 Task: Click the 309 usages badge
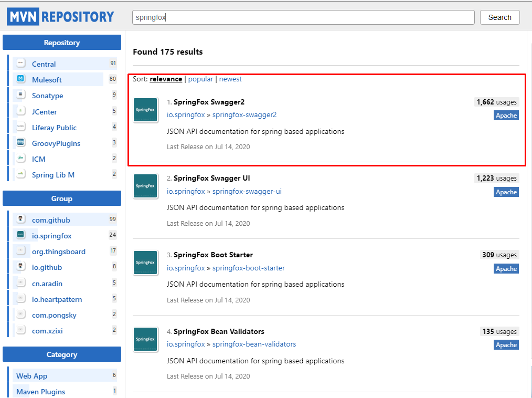coord(499,255)
